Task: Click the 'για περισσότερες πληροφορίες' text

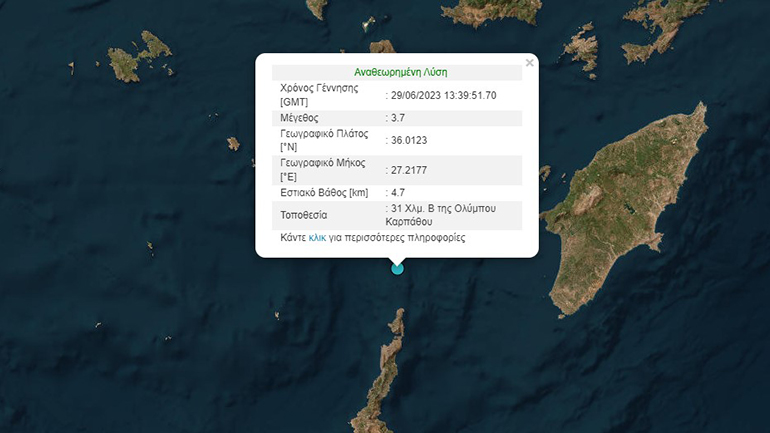Action: 397,238
